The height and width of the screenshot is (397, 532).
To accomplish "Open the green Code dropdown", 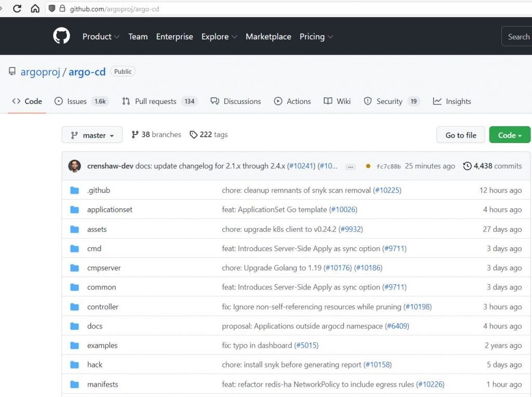I will [510, 135].
